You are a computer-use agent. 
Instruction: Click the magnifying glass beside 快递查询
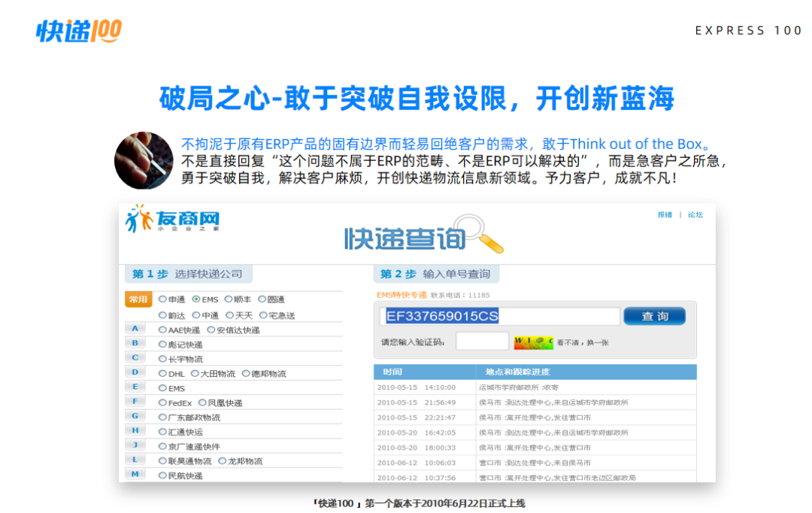479,234
